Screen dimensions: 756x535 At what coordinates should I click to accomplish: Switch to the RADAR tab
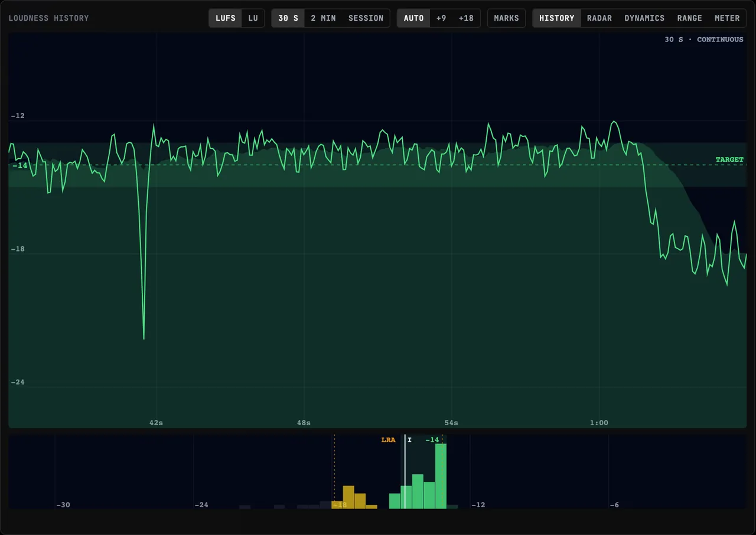click(599, 18)
